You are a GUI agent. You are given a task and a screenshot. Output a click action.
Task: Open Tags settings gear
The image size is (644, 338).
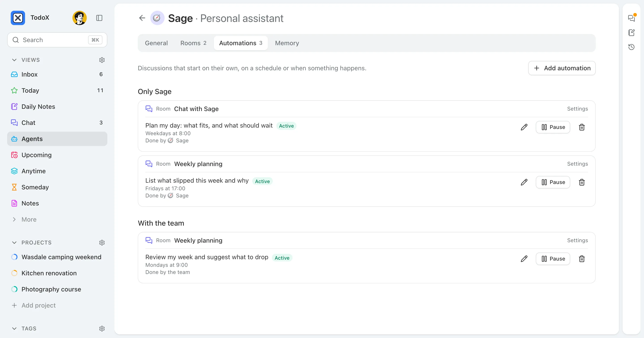102,329
